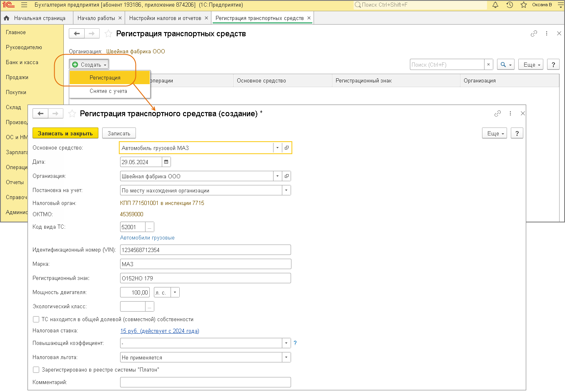Click the Регистрационный знак input field

pyautogui.click(x=206, y=278)
